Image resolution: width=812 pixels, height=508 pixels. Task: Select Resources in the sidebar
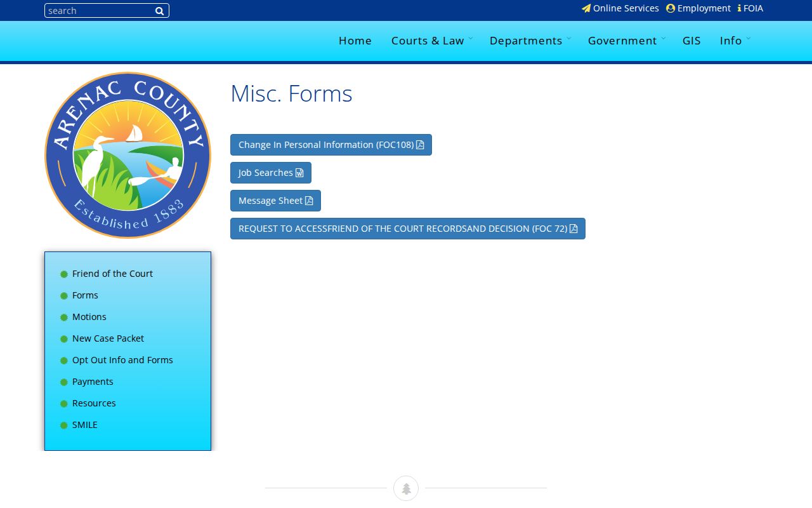coord(94,403)
